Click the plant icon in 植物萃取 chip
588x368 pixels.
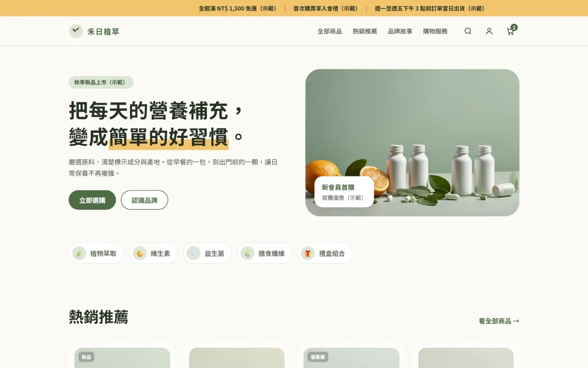[x=79, y=254]
